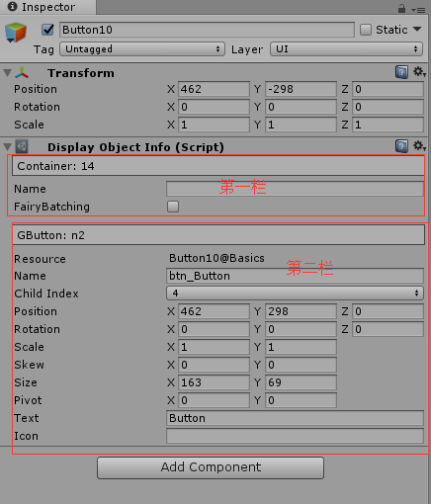
Task: Open the Inspector panel options menu
Action: [x=419, y=10]
